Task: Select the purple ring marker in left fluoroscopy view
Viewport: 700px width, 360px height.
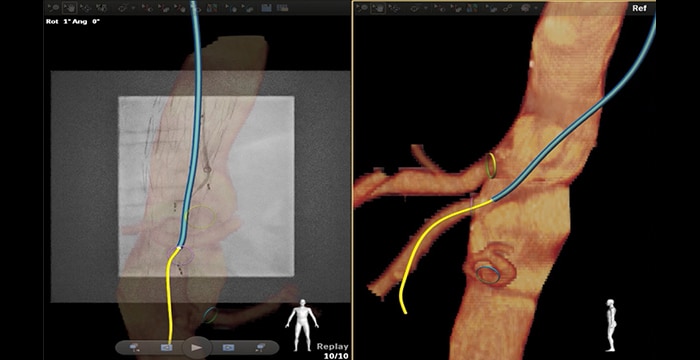Action: pyautogui.click(x=181, y=255)
